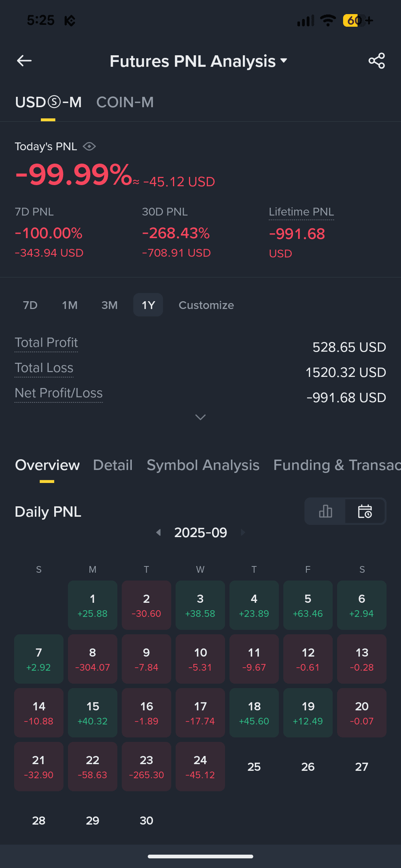Go to previous month arrow
This screenshot has height=868, width=401.
(x=159, y=533)
